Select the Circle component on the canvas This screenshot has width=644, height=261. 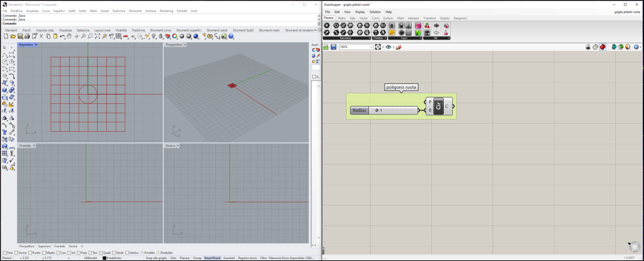[439, 106]
